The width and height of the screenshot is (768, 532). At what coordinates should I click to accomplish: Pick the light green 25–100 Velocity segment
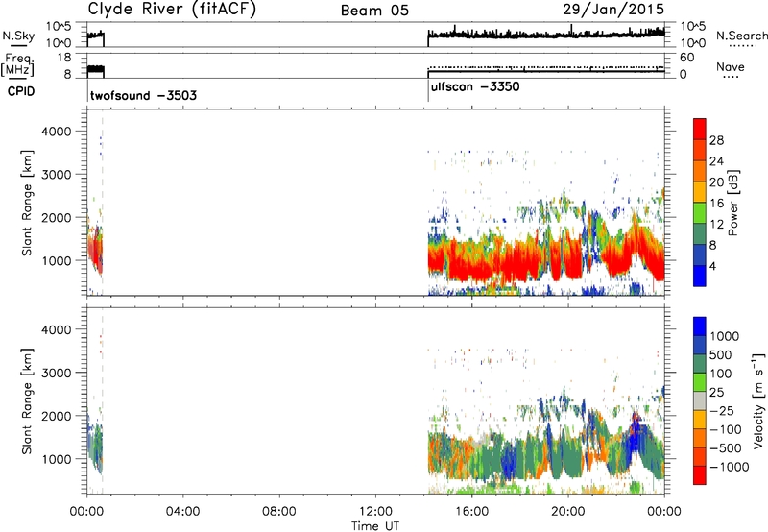[700, 382]
